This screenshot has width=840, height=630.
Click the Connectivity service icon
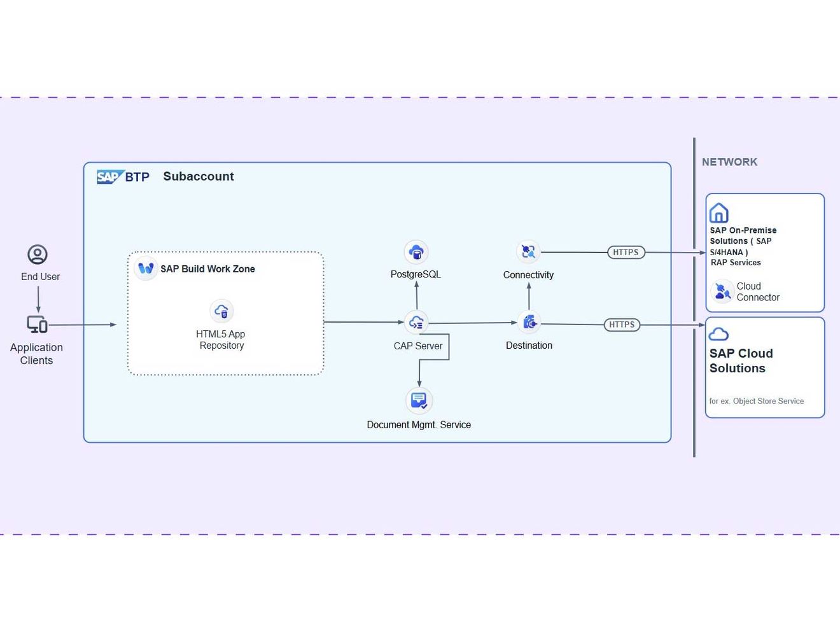click(x=528, y=252)
